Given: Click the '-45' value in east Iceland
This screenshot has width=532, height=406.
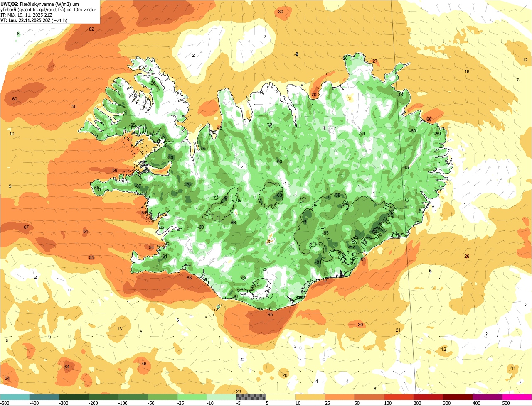Looking at the screenshot, I should coord(406,167).
